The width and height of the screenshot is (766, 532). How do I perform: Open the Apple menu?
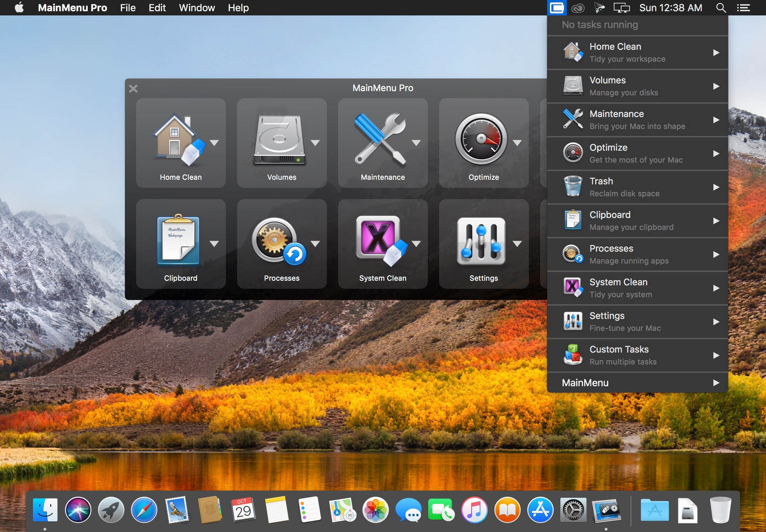pyautogui.click(x=19, y=7)
